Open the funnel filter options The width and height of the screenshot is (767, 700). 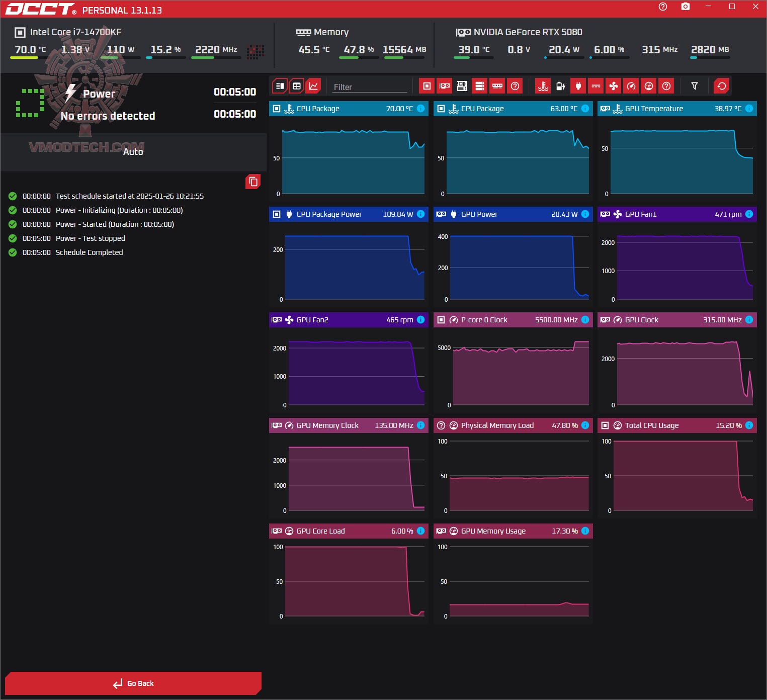pos(695,86)
